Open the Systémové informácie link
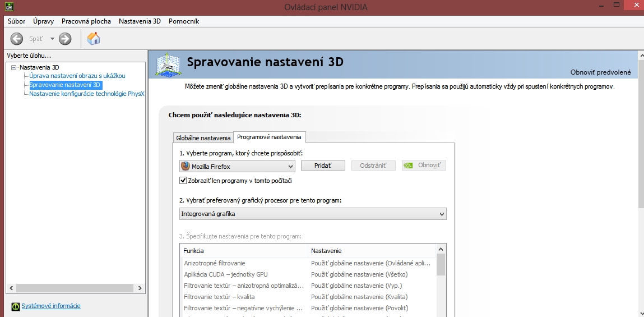The image size is (644, 317). 51,306
